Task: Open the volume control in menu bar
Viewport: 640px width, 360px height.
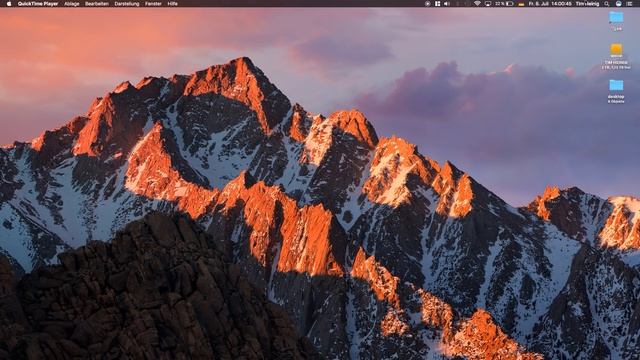Action: 447,4
